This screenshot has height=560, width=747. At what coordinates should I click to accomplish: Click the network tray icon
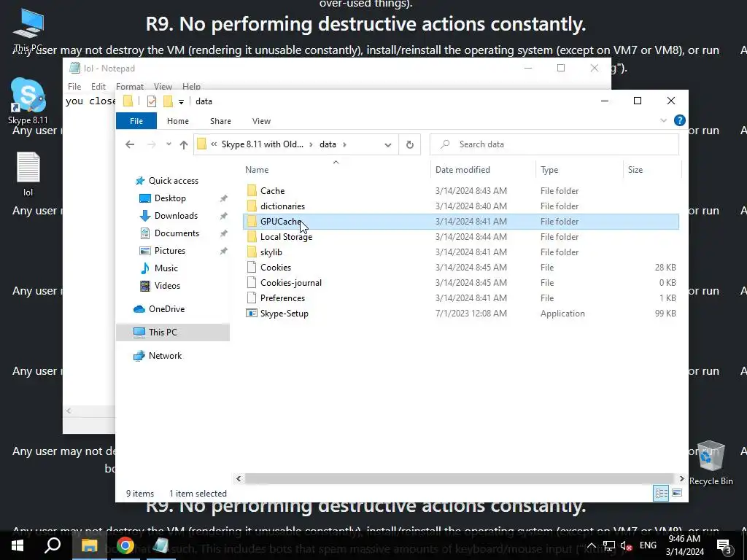tap(609, 545)
